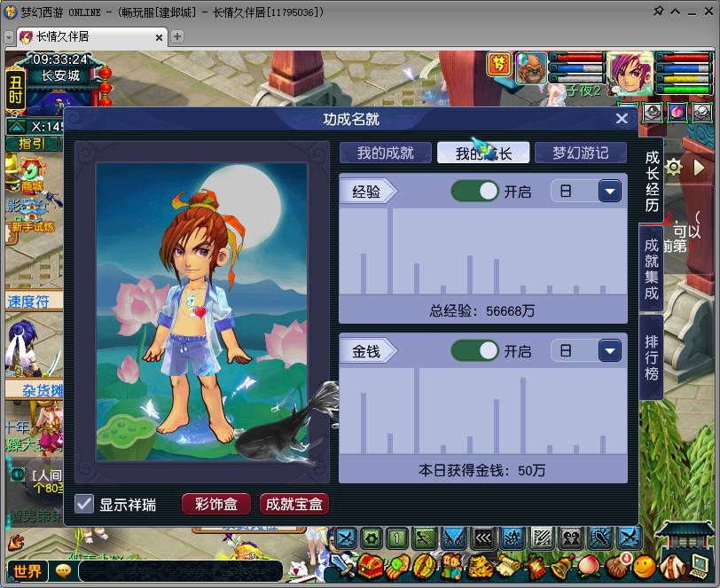This screenshot has width=720, height=588.
Task: Uncheck the 显示祥瑞 checkbox
Action: [84, 504]
